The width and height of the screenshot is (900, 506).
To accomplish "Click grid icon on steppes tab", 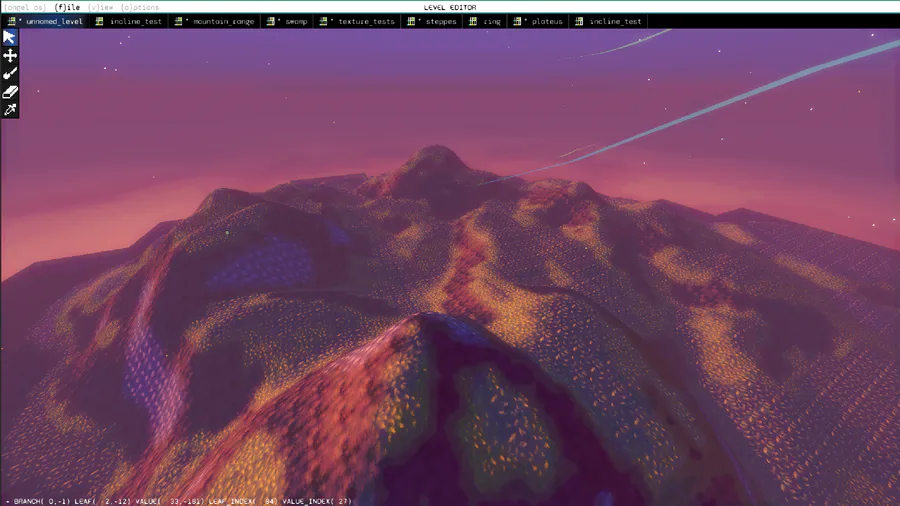I will click(411, 21).
